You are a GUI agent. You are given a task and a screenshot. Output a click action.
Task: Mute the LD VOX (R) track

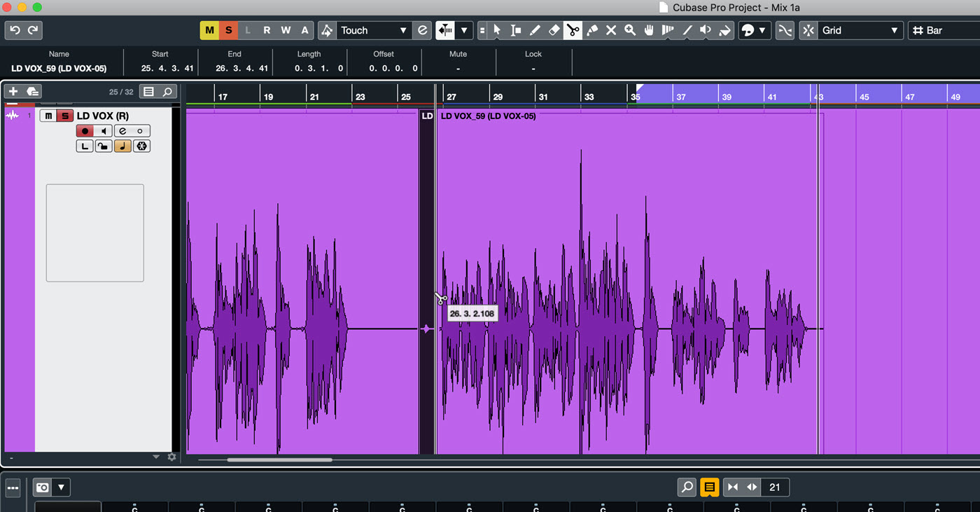pos(48,116)
